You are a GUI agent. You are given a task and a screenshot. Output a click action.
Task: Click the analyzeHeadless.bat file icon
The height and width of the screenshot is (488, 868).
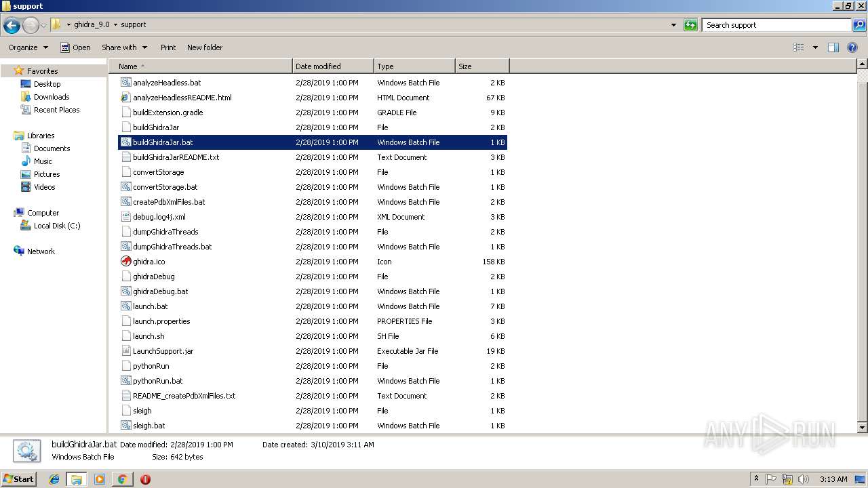[125, 83]
